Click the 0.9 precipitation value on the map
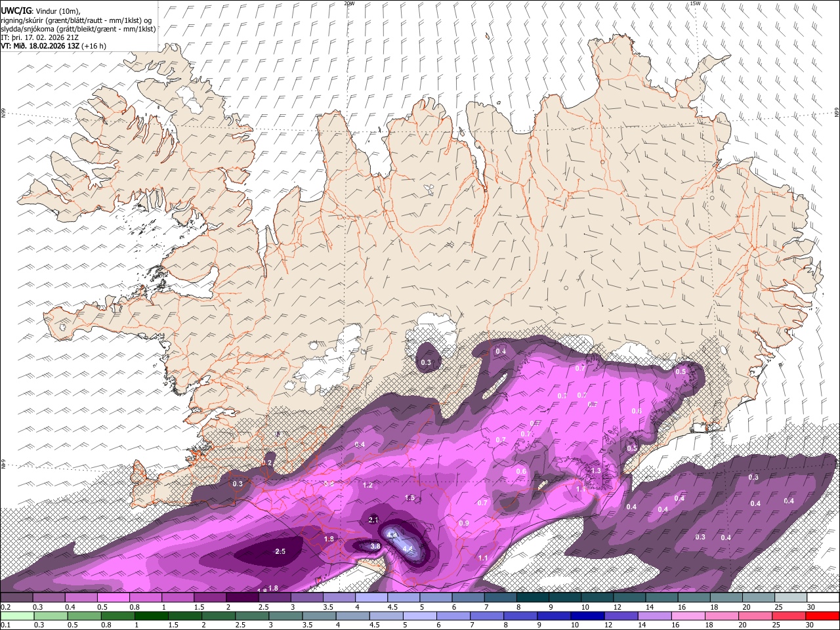 (464, 523)
